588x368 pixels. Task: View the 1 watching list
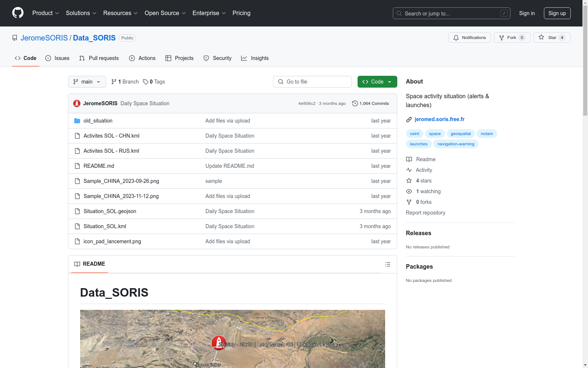[423, 191]
